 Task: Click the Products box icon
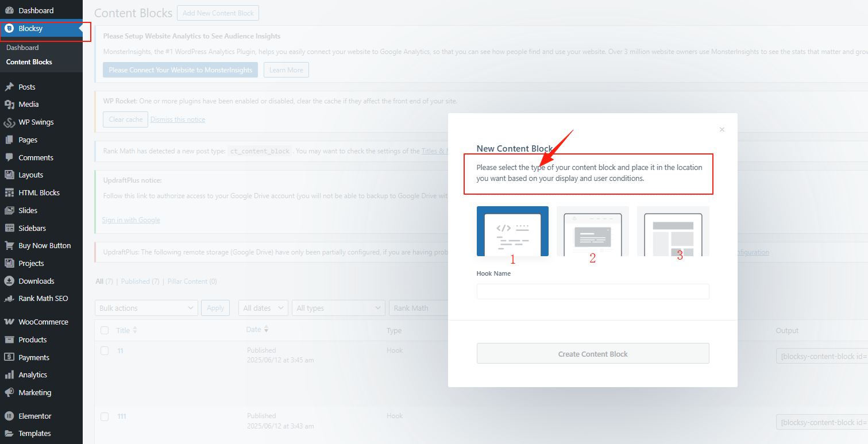coord(9,339)
